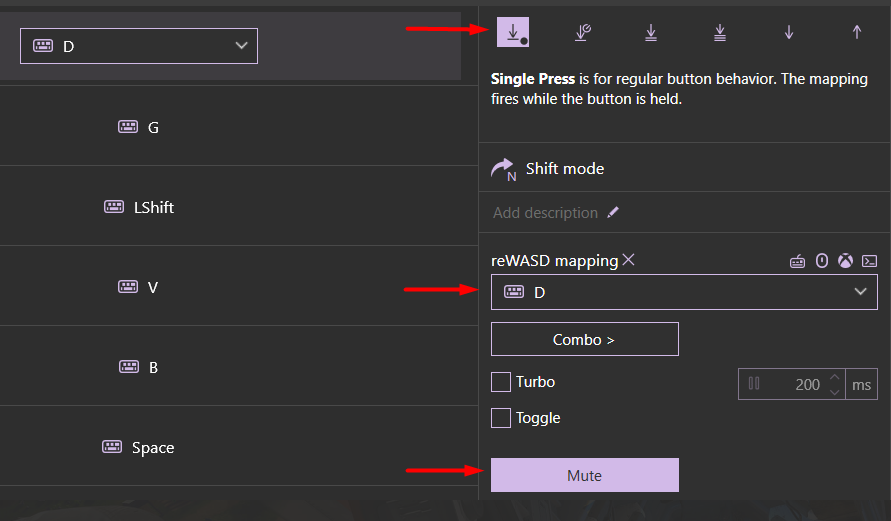Image resolution: width=891 pixels, height=521 pixels.
Task: Select the V key mapping row
Action: [x=239, y=286]
